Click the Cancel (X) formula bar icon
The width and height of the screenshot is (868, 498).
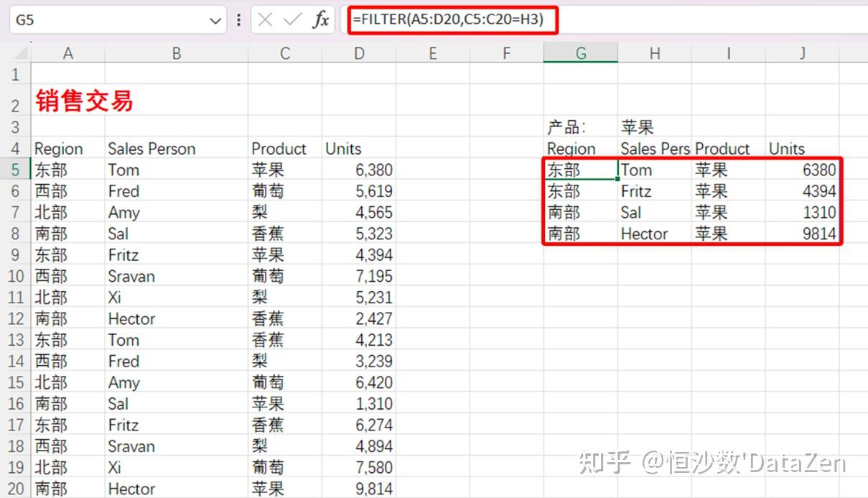(x=265, y=20)
